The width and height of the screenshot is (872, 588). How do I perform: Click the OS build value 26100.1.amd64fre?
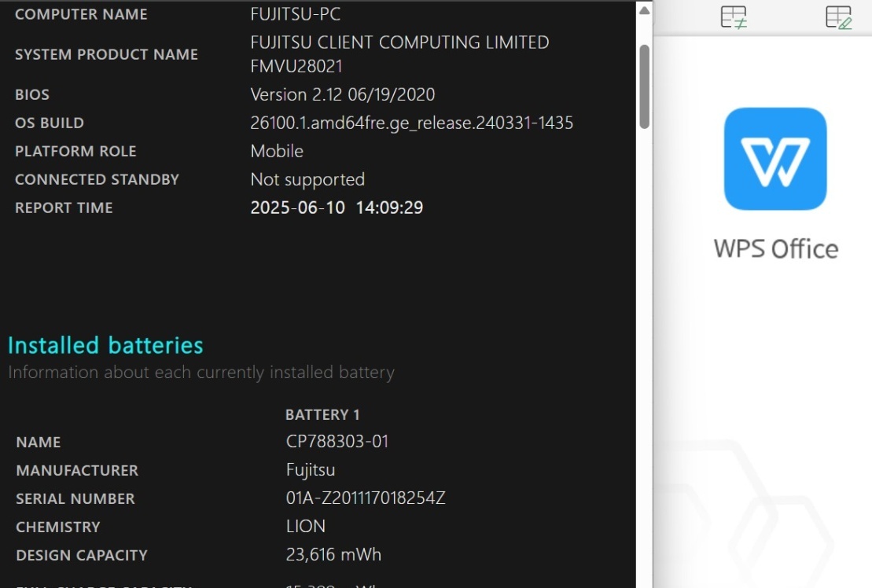[411, 123]
